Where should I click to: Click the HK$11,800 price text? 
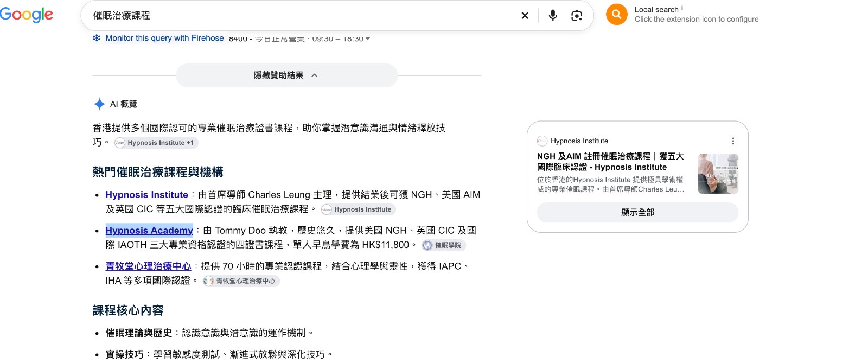(x=385, y=245)
